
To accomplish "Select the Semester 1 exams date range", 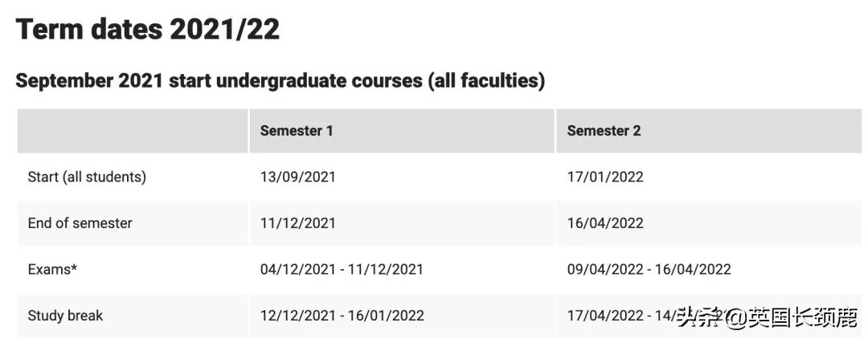I will (x=342, y=269).
